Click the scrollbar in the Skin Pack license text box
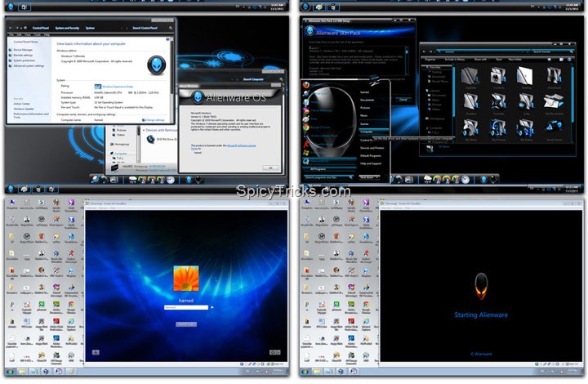588x384 pixels. pyautogui.click(x=407, y=60)
